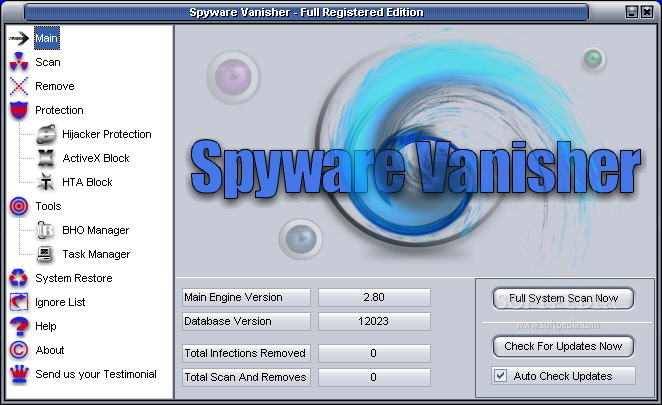Open Hijacker Protection settings
The width and height of the screenshot is (662, 405).
[107, 134]
